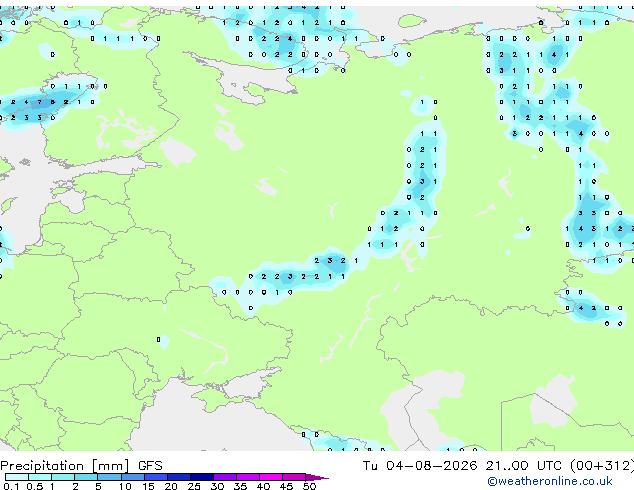Pick the 0.5 mm legend color swatch
This screenshot has width=634, height=490.
pyautogui.click(x=40, y=477)
